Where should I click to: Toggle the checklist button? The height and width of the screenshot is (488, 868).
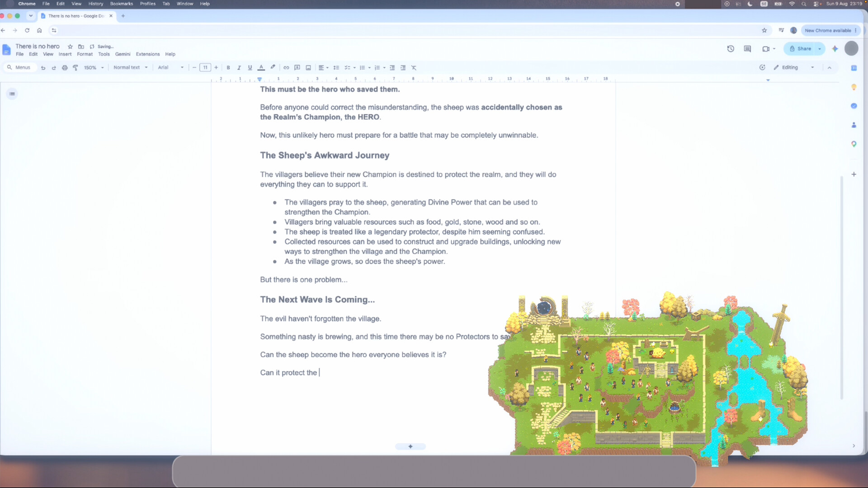click(347, 68)
